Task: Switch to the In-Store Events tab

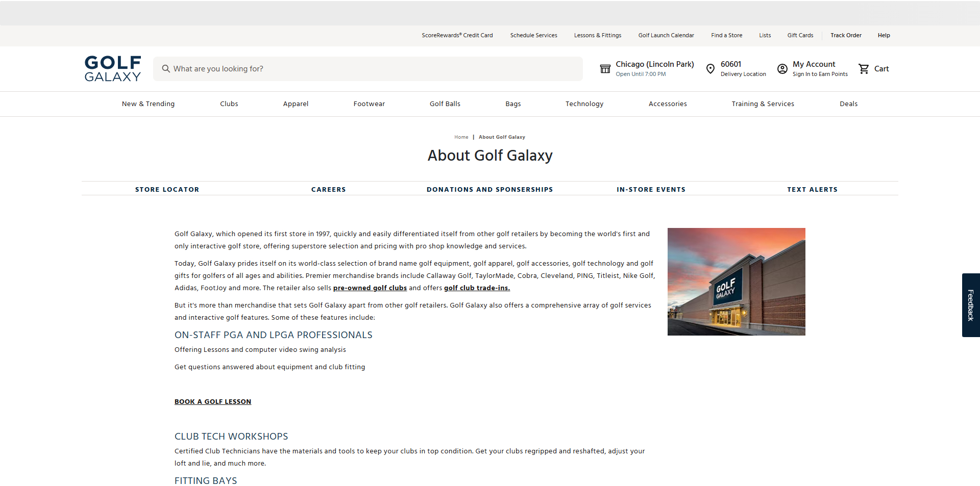Action: click(651, 189)
